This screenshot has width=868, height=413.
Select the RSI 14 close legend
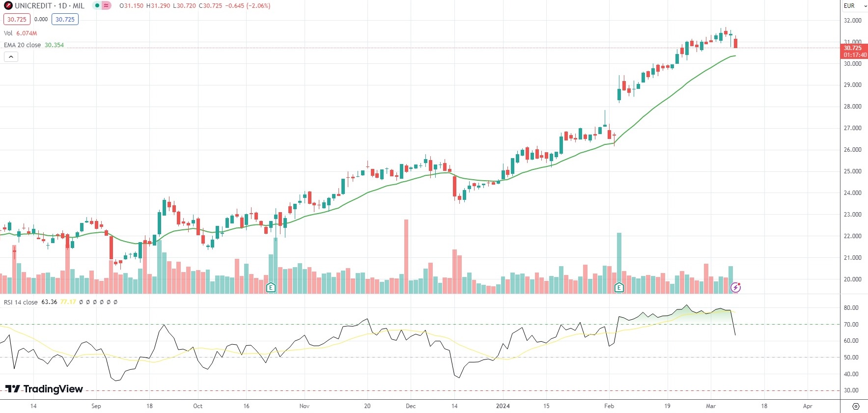pos(21,302)
